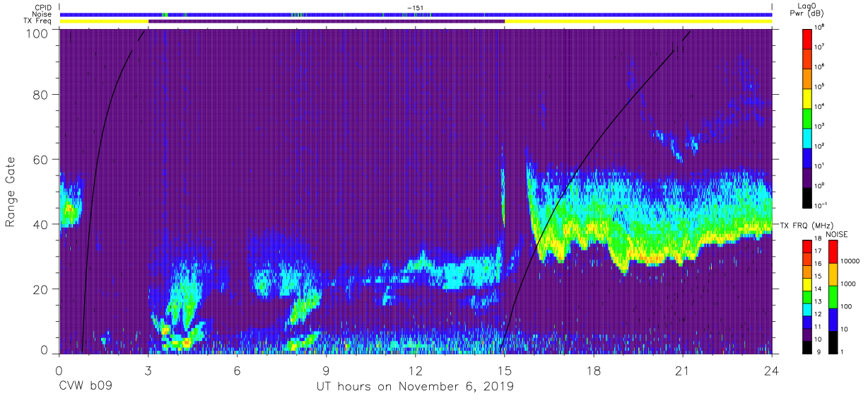The image size is (868, 401).
Task: Click the 60 tick on Range Gate axis
Action: (x=41, y=159)
